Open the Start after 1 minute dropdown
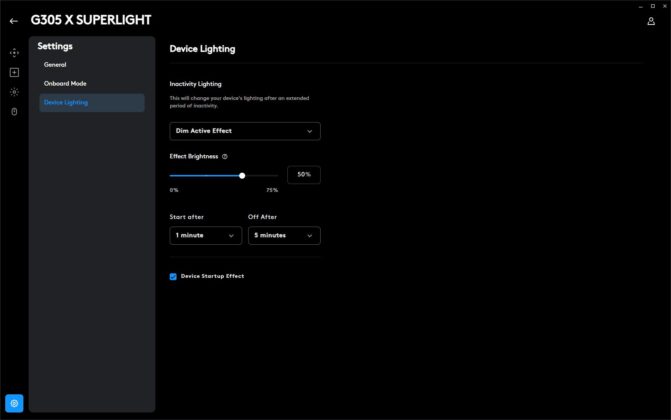The image size is (671, 420). point(205,235)
